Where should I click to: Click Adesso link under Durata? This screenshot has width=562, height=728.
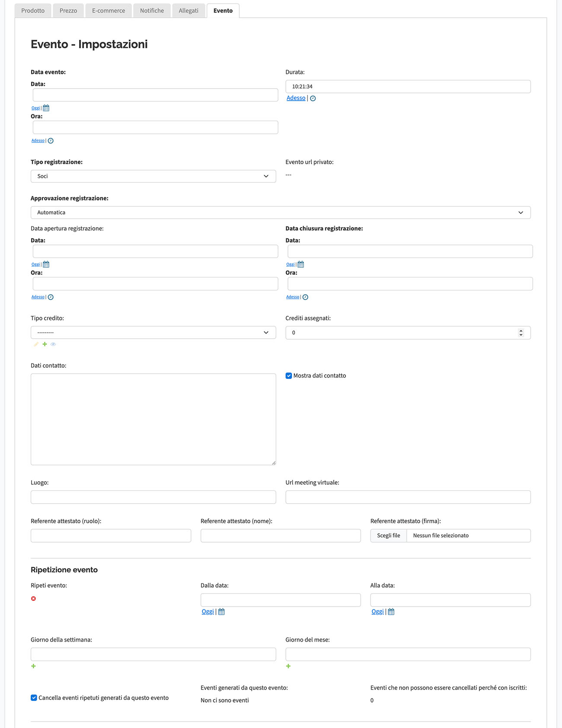(296, 98)
